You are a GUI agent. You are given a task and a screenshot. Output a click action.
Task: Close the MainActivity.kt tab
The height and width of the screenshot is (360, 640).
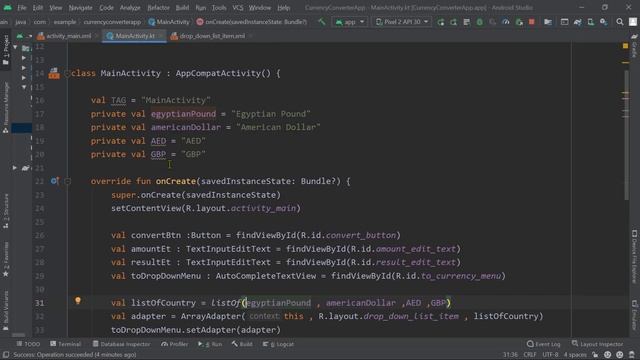(x=161, y=36)
